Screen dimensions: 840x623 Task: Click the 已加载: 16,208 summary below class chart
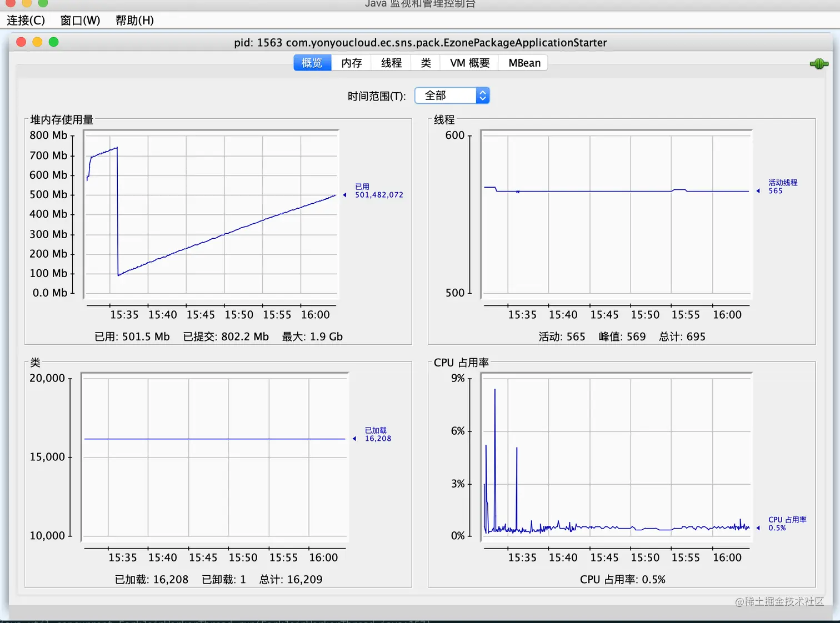152,580
